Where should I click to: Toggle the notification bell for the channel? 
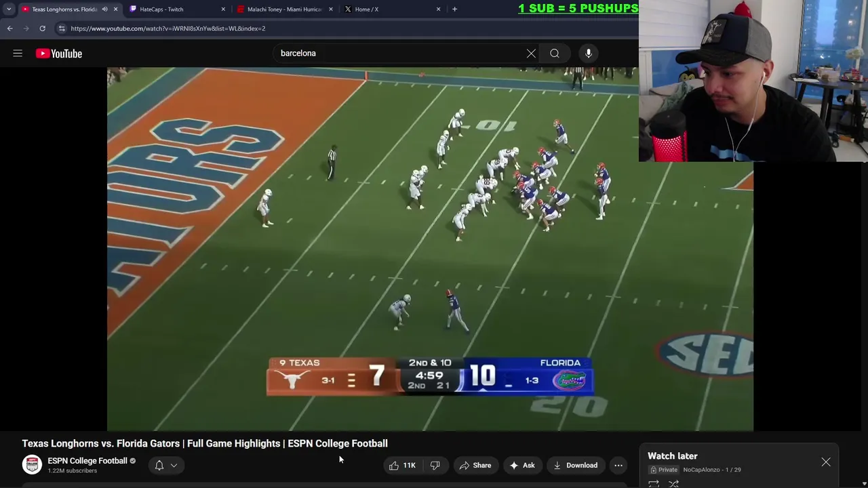click(x=159, y=466)
